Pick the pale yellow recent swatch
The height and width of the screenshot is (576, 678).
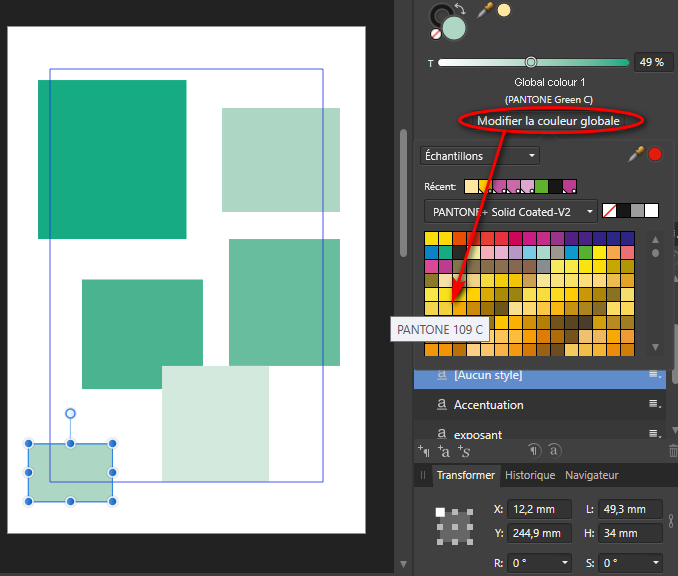[x=471, y=186]
